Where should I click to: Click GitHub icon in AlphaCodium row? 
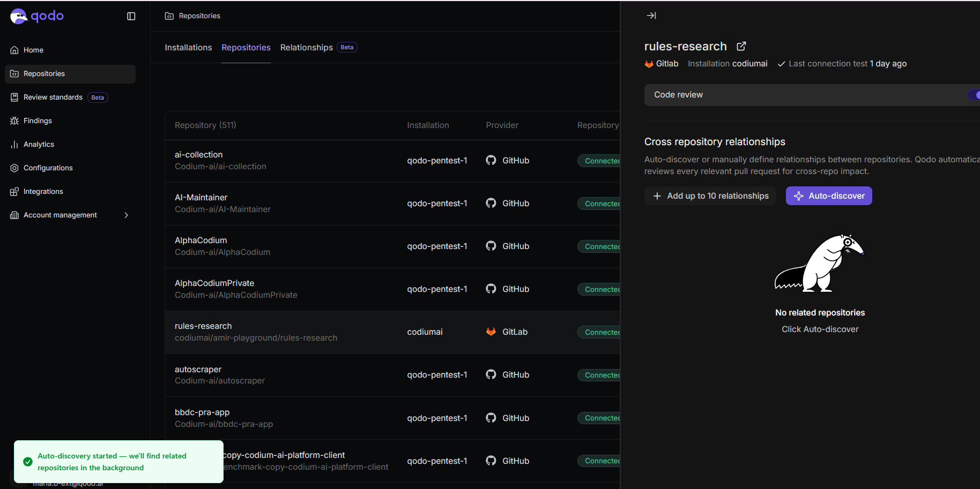491,246
